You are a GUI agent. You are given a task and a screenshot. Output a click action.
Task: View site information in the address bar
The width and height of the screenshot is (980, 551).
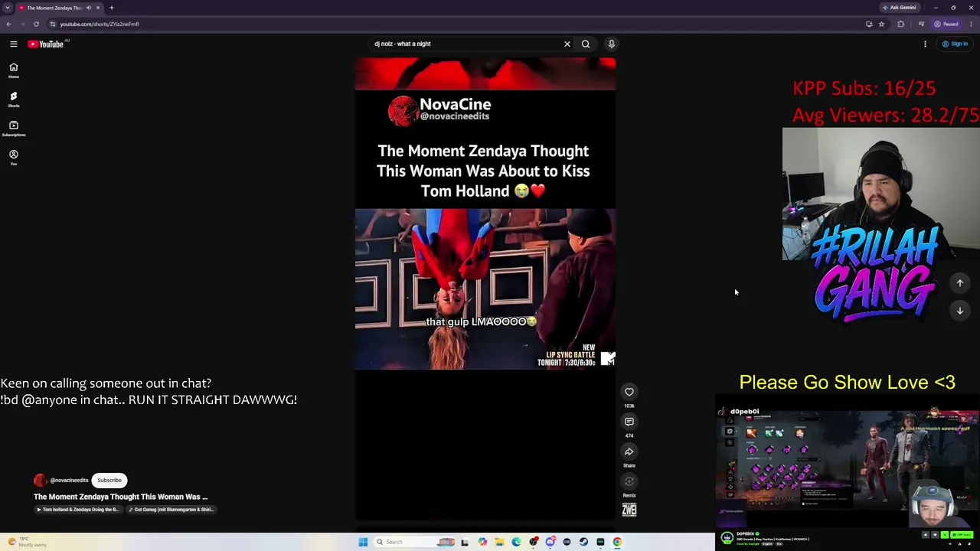(x=53, y=24)
